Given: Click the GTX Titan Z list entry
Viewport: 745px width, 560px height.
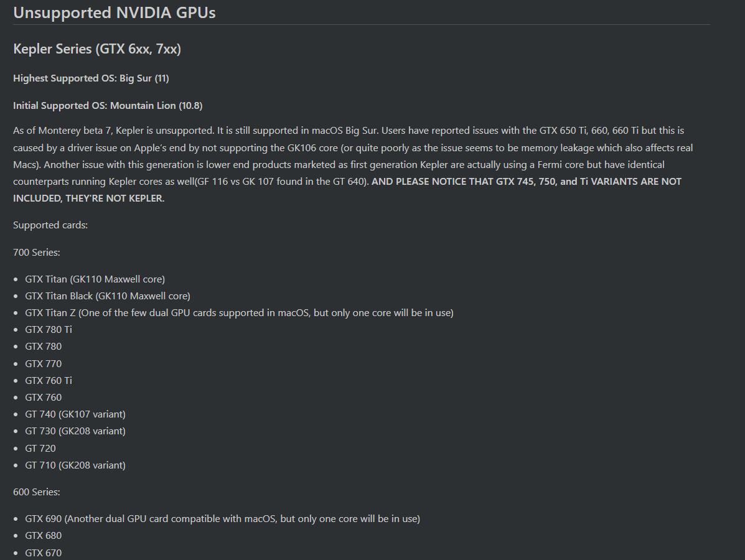Looking at the screenshot, I should click(x=240, y=313).
